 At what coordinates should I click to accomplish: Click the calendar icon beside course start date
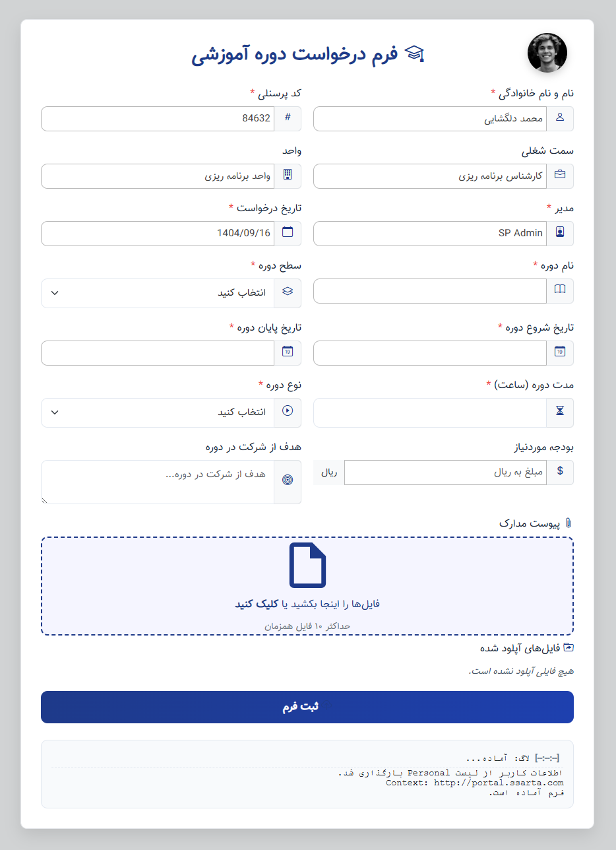(x=560, y=352)
